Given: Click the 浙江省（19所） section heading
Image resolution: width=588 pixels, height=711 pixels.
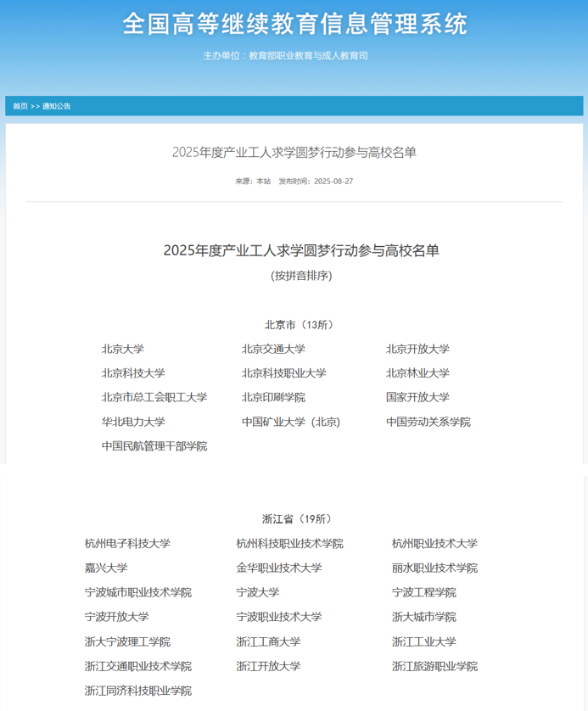Looking at the screenshot, I should tap(298, 518).
